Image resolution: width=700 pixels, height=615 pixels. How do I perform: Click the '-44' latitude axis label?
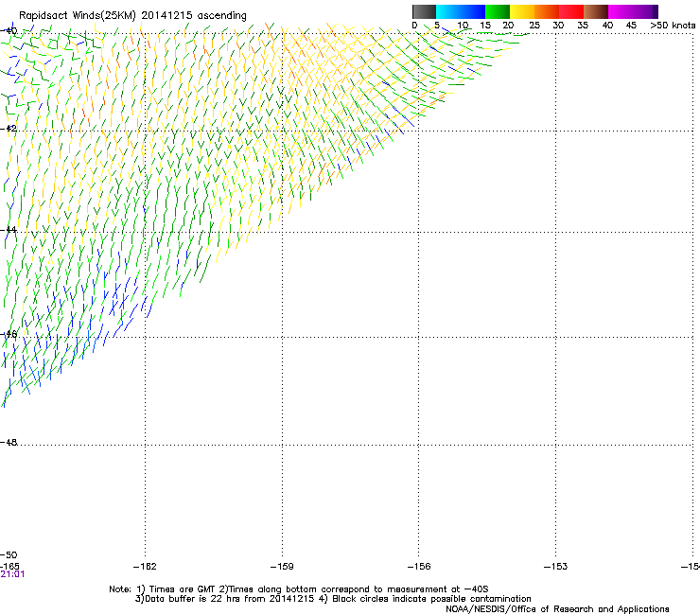point(9,230)
